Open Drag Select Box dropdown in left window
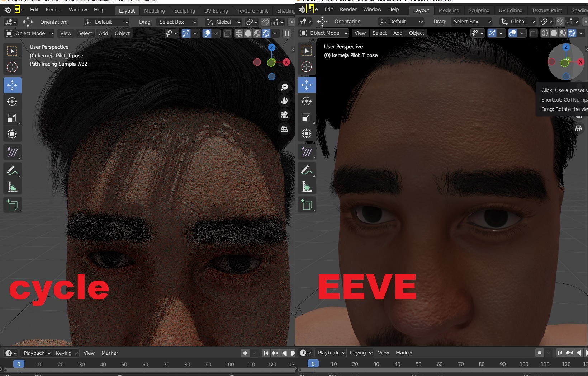 pyautogui.click(x=177, y=22)
